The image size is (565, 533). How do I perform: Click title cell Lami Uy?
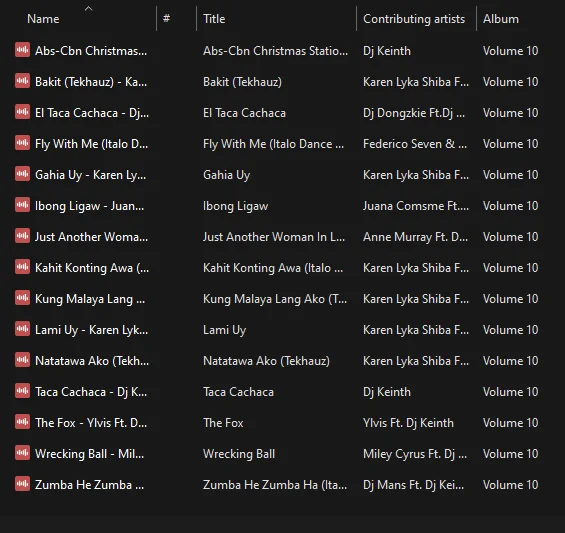tap(224, 330)
